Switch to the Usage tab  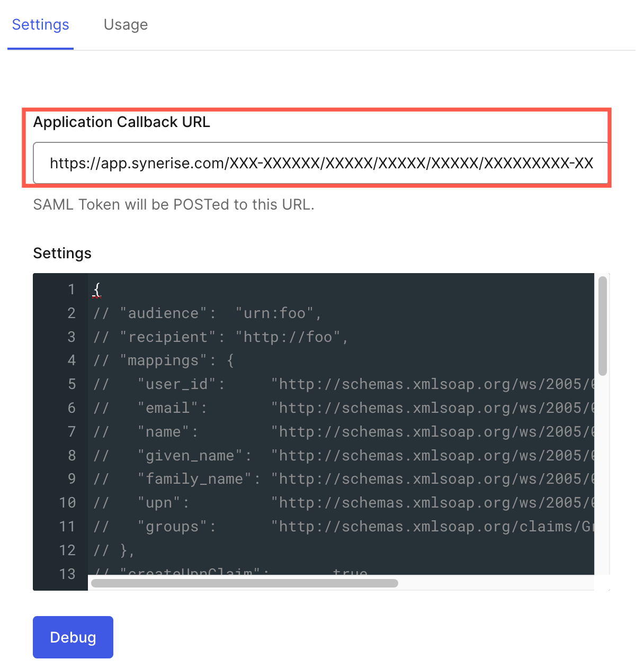click(126, 24)
